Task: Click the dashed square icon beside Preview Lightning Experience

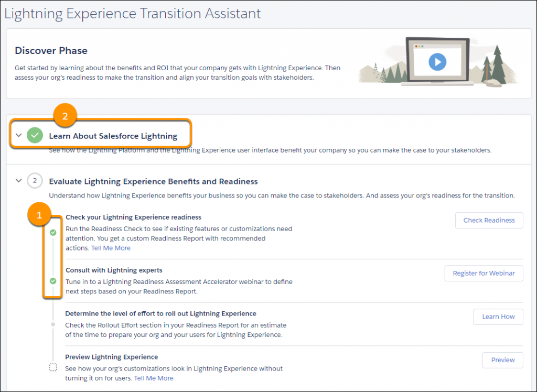Action: pyautogui.click(x=53, y=367)
